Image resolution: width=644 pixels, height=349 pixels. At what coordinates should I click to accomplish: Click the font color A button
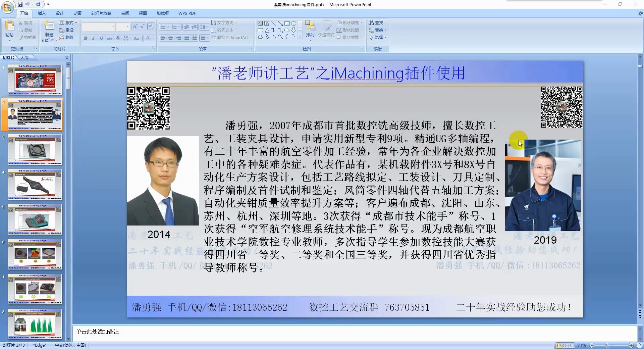coord(148,38)
